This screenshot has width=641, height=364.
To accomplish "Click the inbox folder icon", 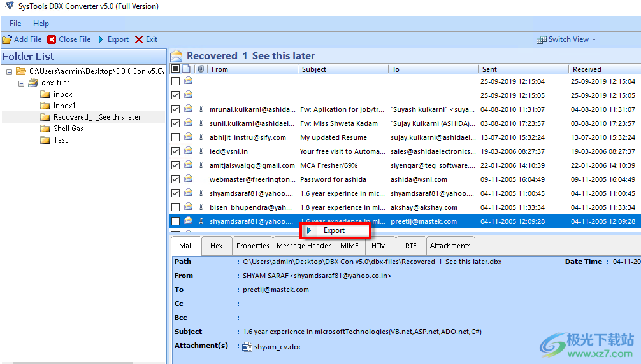I will 45,94.
